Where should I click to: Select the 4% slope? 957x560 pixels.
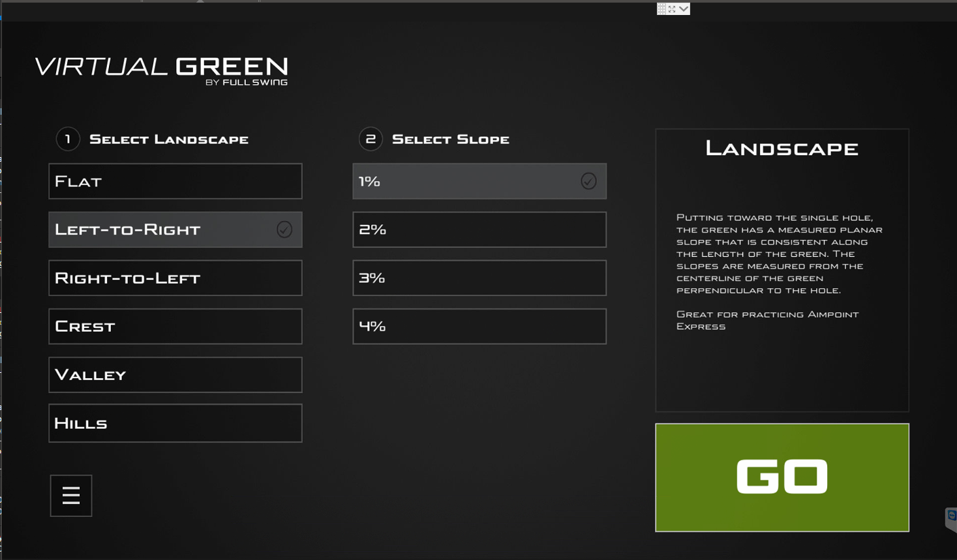click(x=479, y=326)
